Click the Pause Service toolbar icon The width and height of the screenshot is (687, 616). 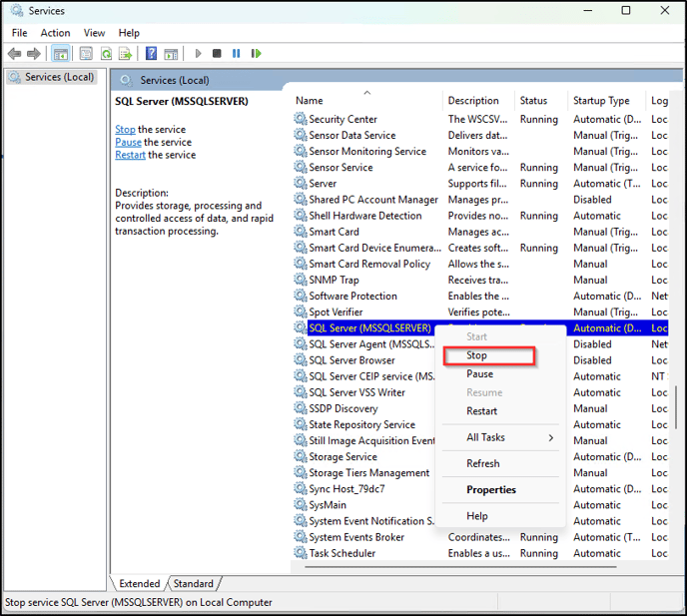pos(236,54)
